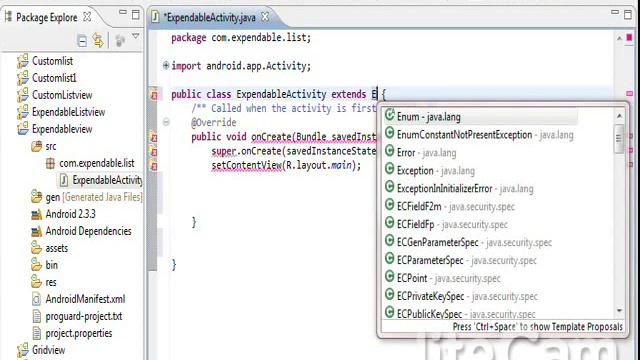
Task: Select the assets folder
Action: click(x=56, y=248)
